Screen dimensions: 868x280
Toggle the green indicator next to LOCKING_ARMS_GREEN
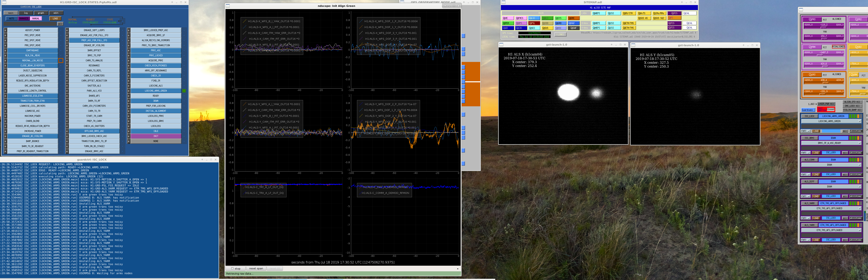coord(184,91)
